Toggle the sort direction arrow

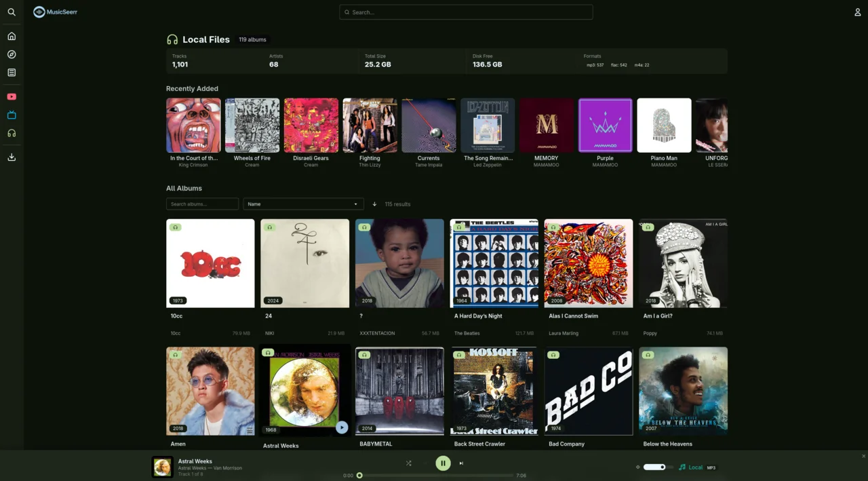click(x=374, y=204)
